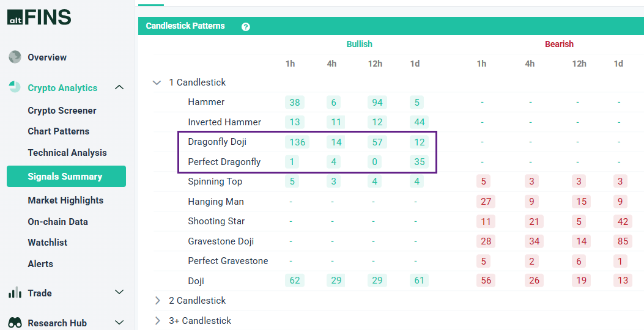Open the Watchlist page

[47, 243]
